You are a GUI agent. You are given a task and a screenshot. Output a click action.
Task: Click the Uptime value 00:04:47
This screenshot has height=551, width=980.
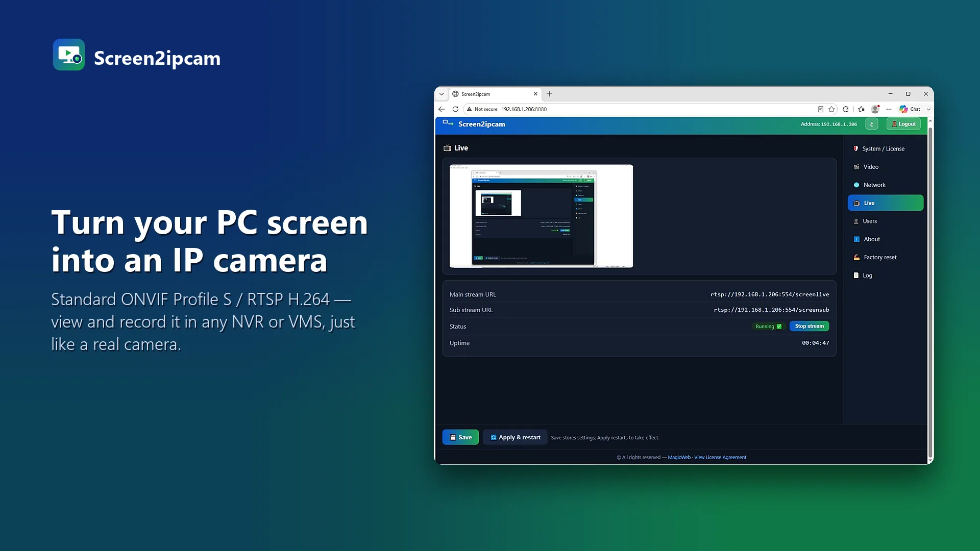[815, 343]
